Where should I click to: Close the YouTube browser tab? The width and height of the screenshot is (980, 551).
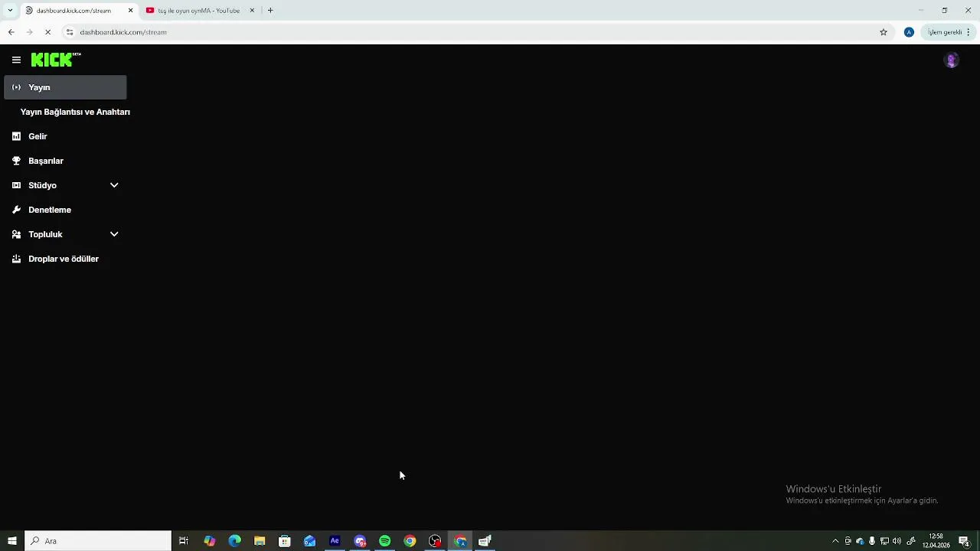252,11
